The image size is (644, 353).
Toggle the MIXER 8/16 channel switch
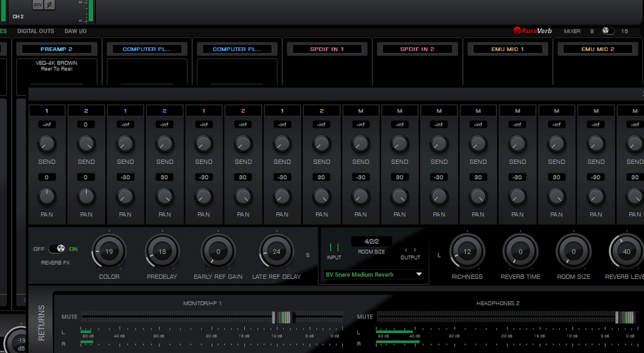608,31
